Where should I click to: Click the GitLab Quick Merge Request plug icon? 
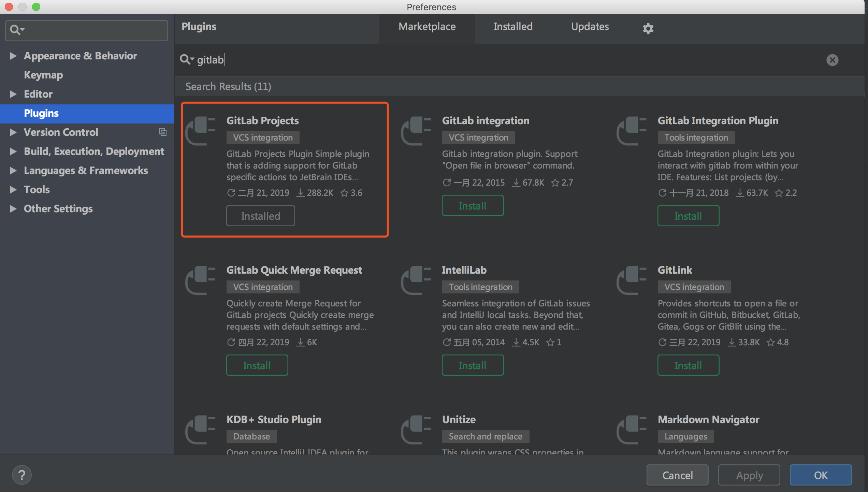tap(200, 280)
